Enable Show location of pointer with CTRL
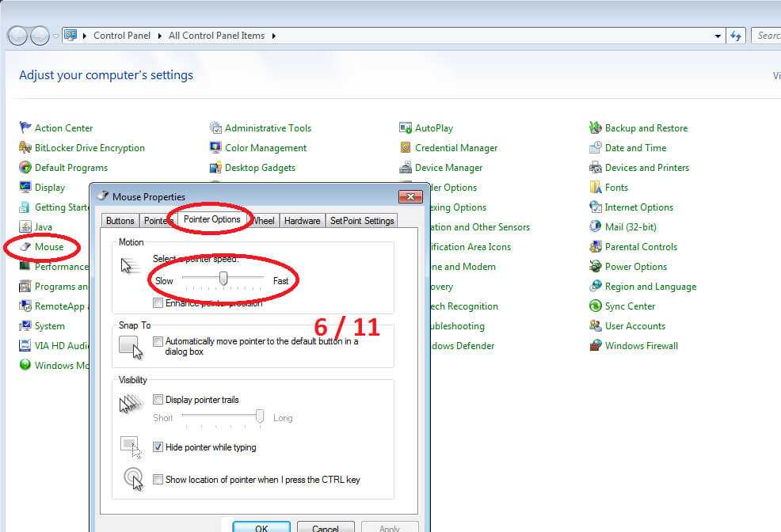The height and width of the screenshot is (532, 781). pyautogui.click(x=158, y=479)
